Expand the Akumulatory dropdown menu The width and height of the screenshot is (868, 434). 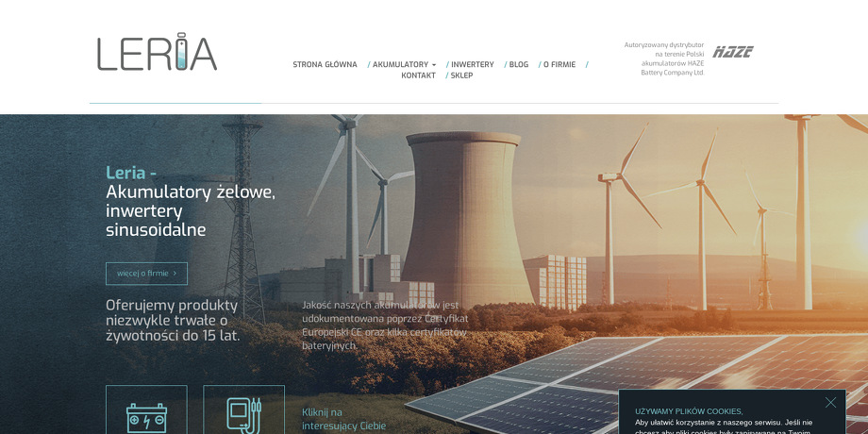[405, 65]
